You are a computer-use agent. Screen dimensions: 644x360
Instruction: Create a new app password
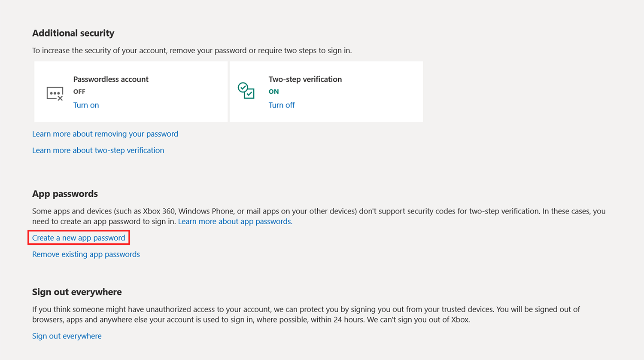point(79,238)
